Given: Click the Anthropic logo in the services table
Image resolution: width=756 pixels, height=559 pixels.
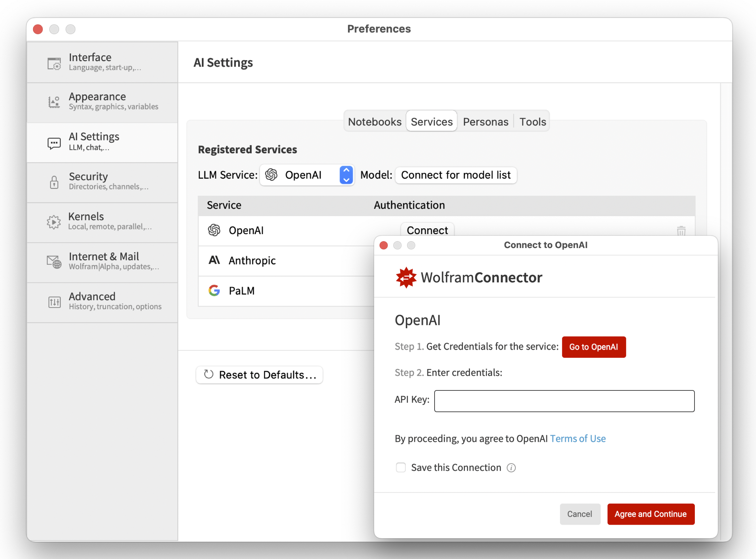Looking at the screenshot, I should [214, 260].
